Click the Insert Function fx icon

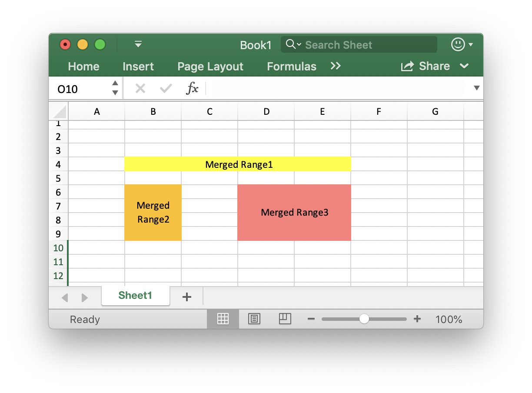click(193, 88)
